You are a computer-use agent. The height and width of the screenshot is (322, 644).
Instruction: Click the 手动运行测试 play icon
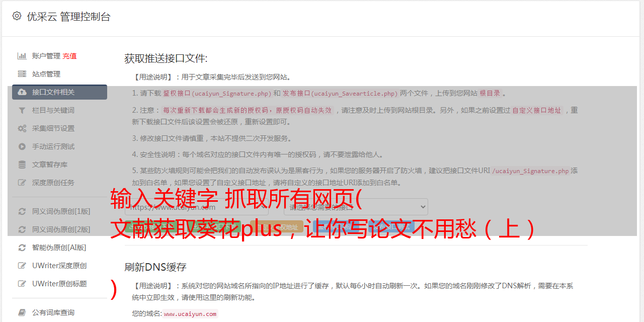pyautogui.click(x=22, y=146)
